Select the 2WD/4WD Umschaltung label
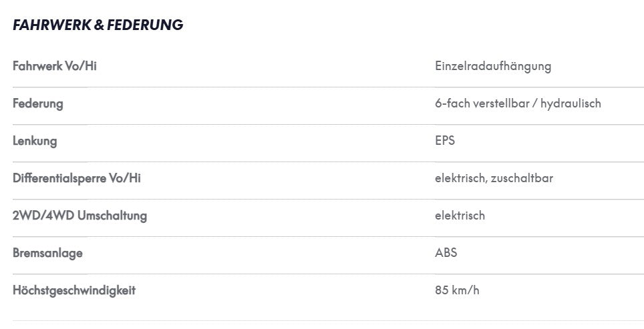This screenshot has height=329, width=644. tap(79, 216)
